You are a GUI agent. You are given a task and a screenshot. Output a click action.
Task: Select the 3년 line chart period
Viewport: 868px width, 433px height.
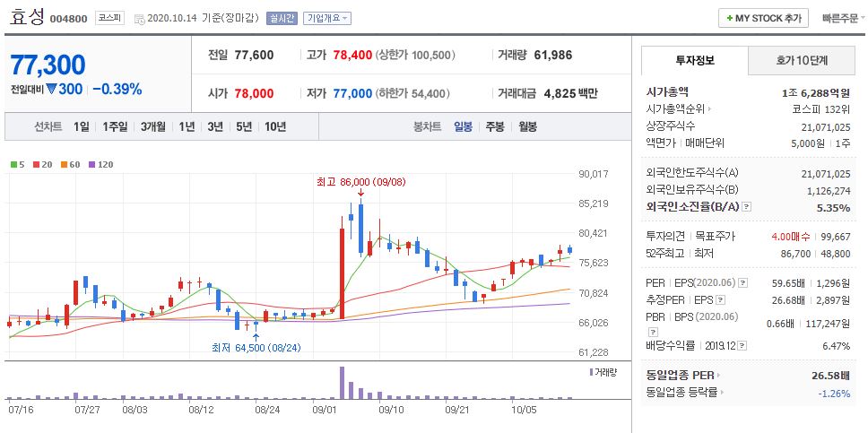(x=215, y=126)
